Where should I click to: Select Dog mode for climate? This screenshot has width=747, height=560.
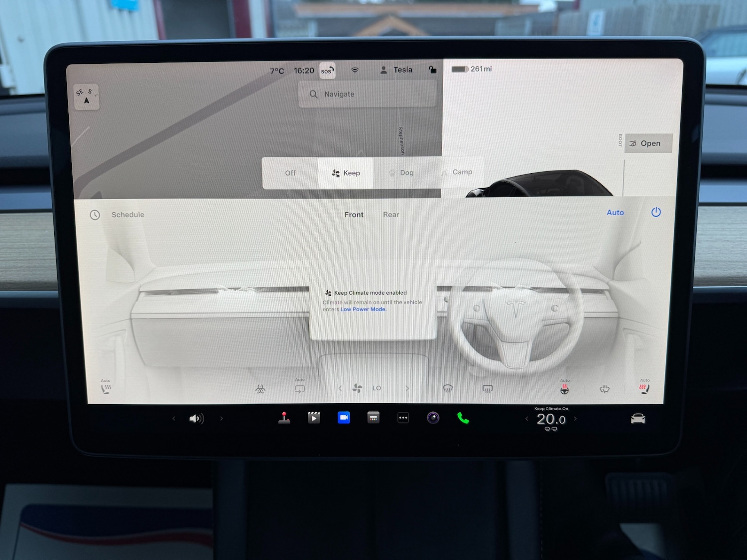(x=402, y=173)
